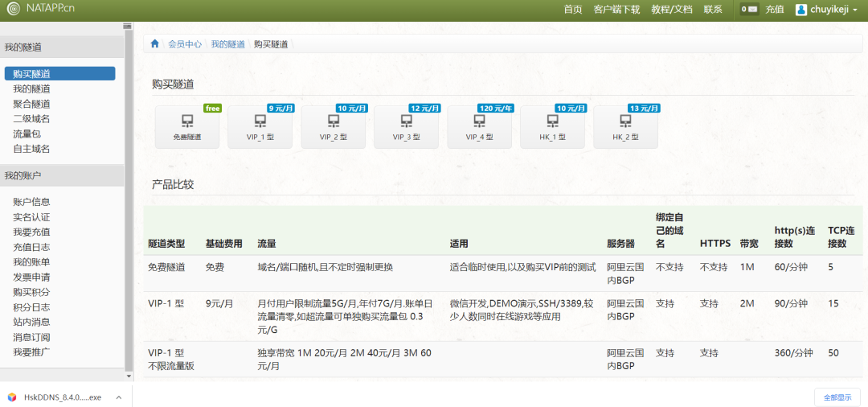Image resolution: width=868 pixels, height=407 pixels.
Task: Click 会员中心 breadcrumb link
Action: pyautogui.click(x=185, y=44)
